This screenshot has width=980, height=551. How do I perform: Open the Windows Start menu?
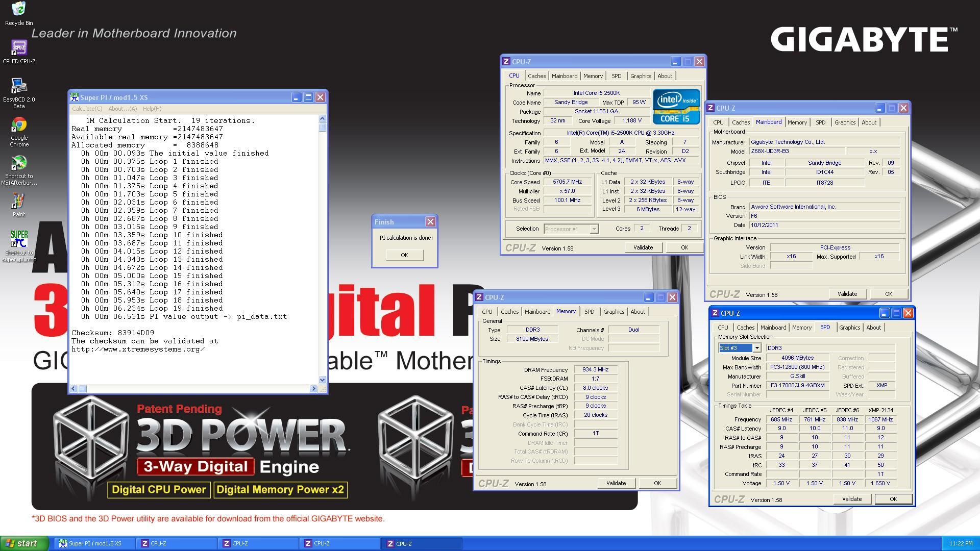click(24, 543)
